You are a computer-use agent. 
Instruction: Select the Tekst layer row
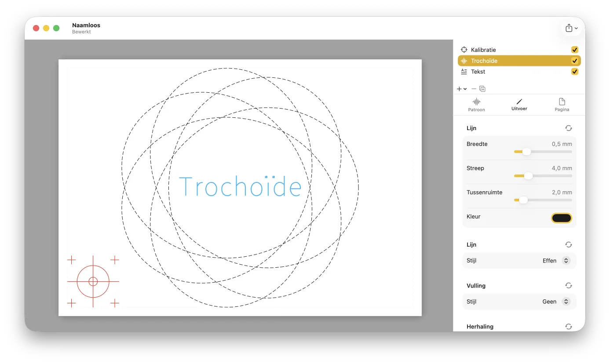coord(519,72)
